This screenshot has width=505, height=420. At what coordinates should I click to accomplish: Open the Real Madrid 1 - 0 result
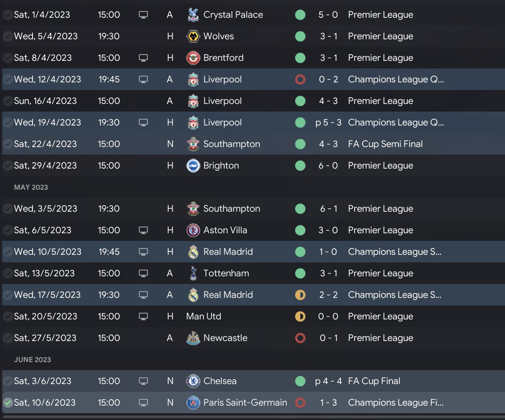point(328,252)
